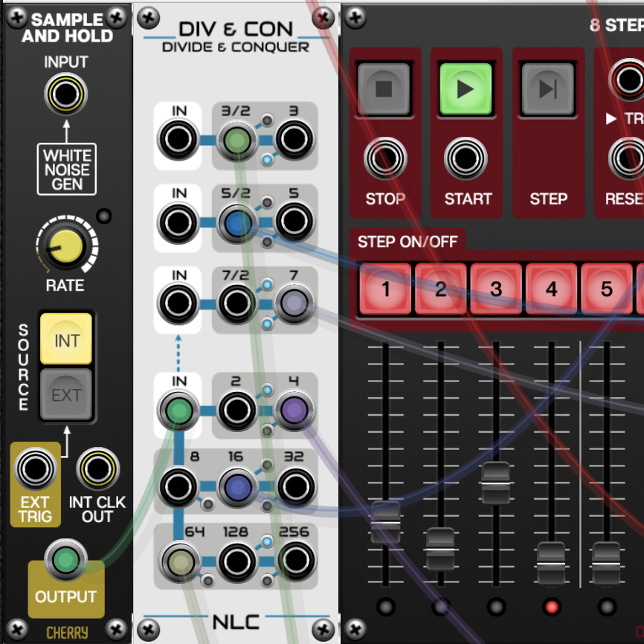644x644 pixels.
Task: Move the step 3 fader
Action: [496, 483]
